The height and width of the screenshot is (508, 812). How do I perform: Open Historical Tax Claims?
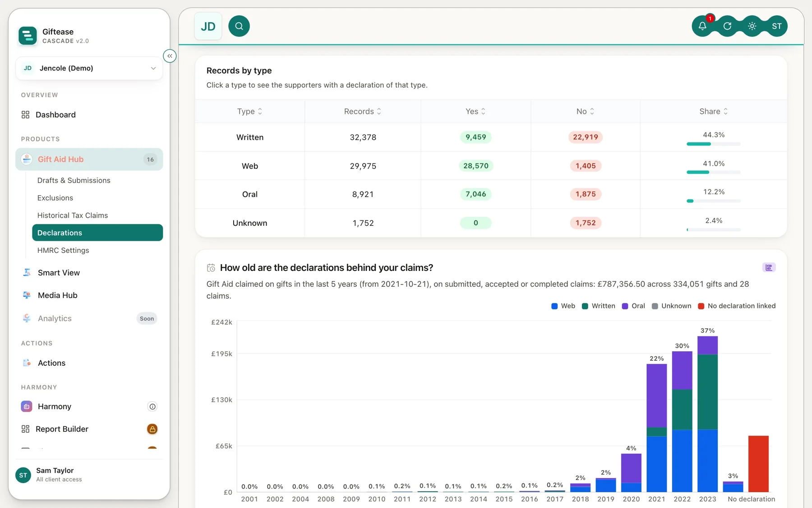click(x=73, y=215)
